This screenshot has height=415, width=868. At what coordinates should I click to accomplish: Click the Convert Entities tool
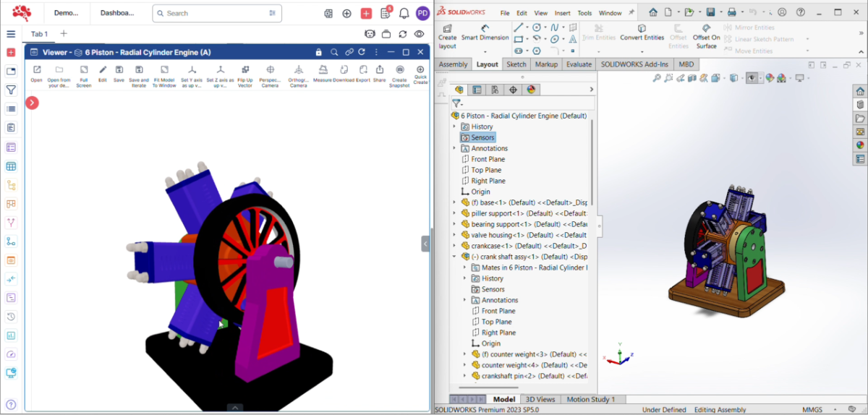(642, 32)
